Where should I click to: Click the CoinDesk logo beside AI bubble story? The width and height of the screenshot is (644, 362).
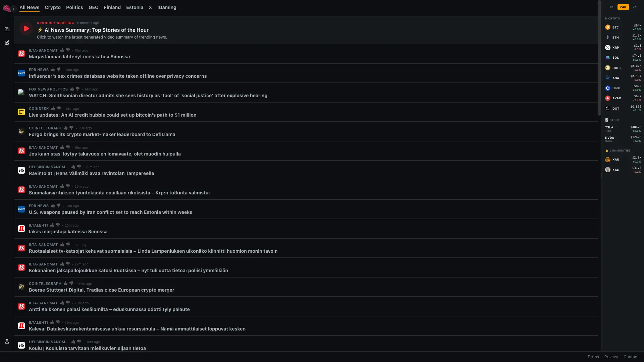(21, 112)
